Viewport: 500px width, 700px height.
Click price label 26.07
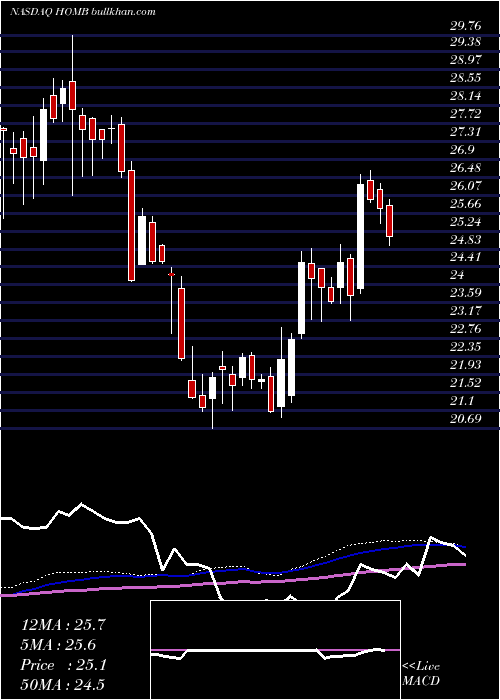pos(465,186)
